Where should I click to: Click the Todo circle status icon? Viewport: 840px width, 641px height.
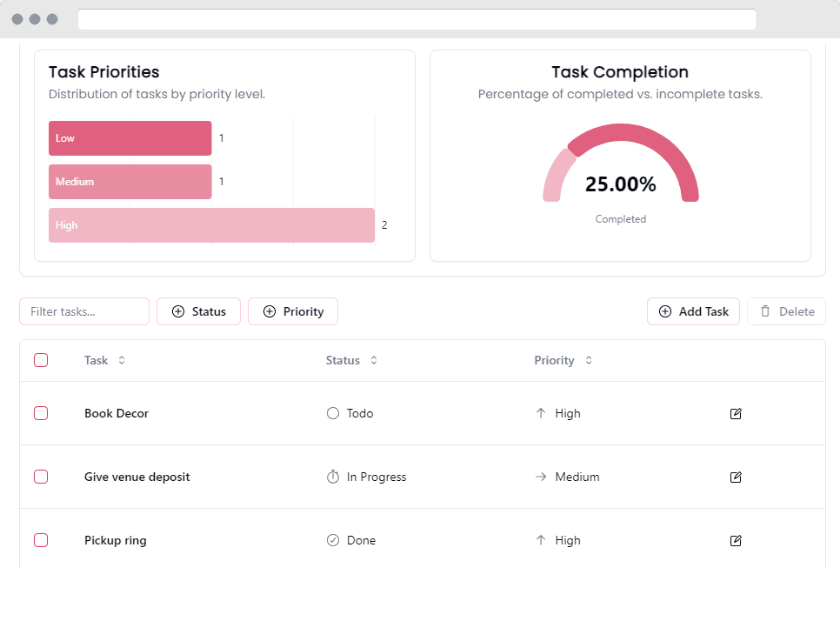(332, 413)
